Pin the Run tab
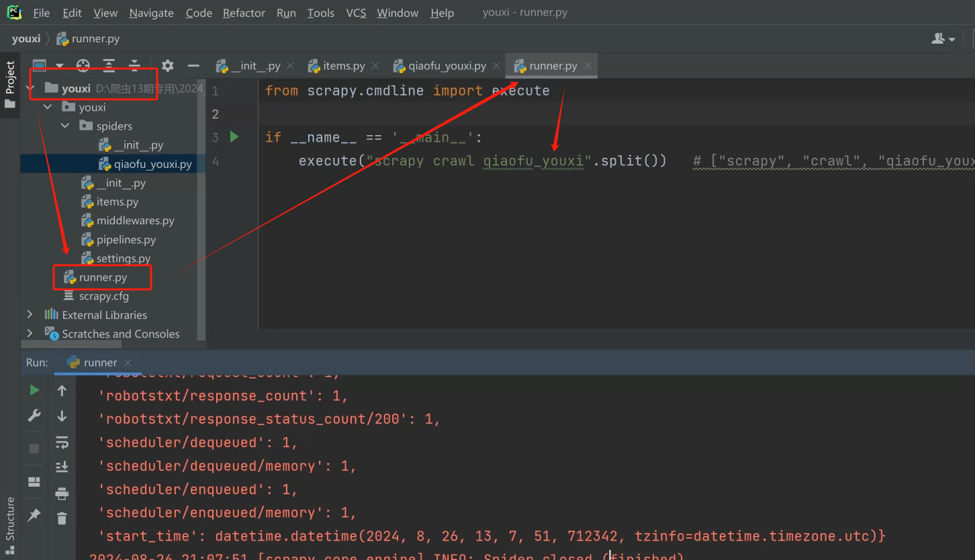975x560 pixels. coord(34,515)
